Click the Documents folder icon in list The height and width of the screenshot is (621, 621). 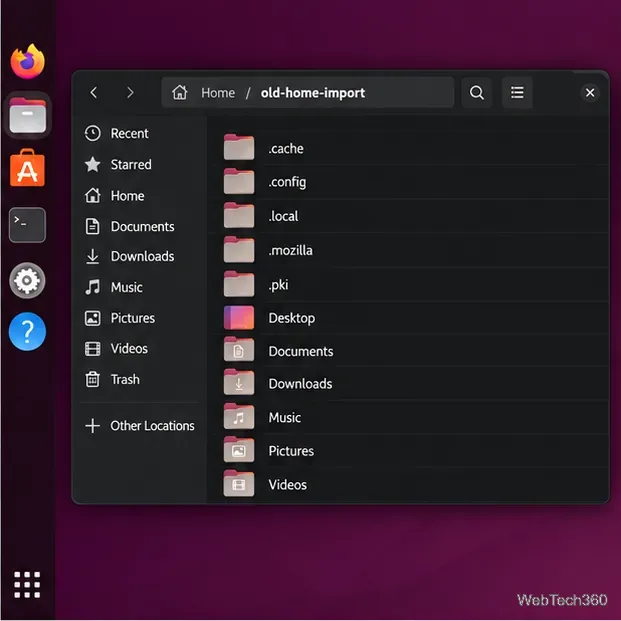coord(239,350)
